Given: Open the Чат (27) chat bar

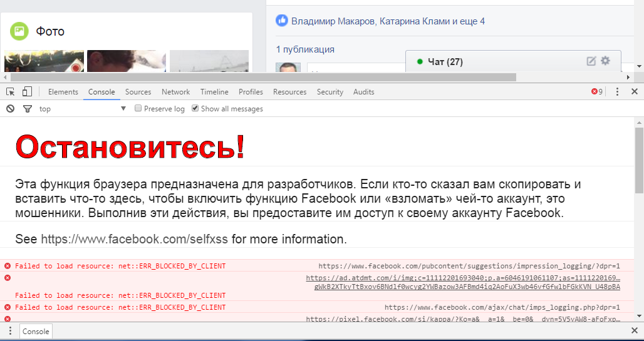Looking at the screenshot, I should point(513,61).
